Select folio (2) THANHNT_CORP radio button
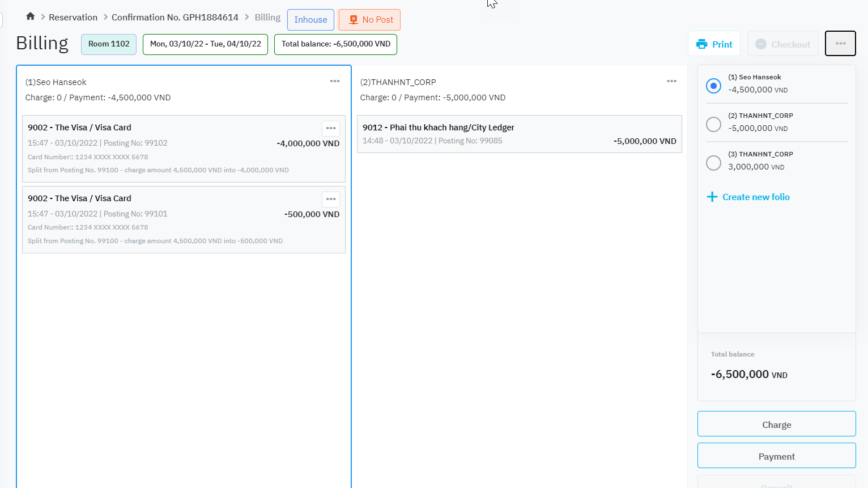The height and width of the screenshot is (488, 868). (713, 124)
